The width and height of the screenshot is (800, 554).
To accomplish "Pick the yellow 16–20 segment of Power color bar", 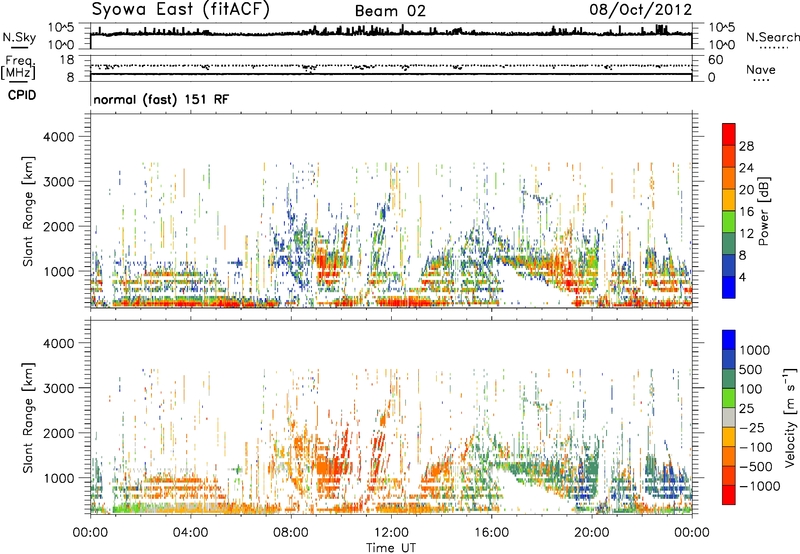I will click(x=729, y=200).
